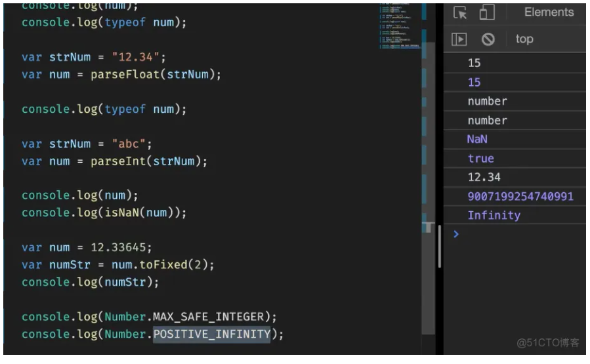Click the purple 15 console output
The image size is (590, 364).
474,83
